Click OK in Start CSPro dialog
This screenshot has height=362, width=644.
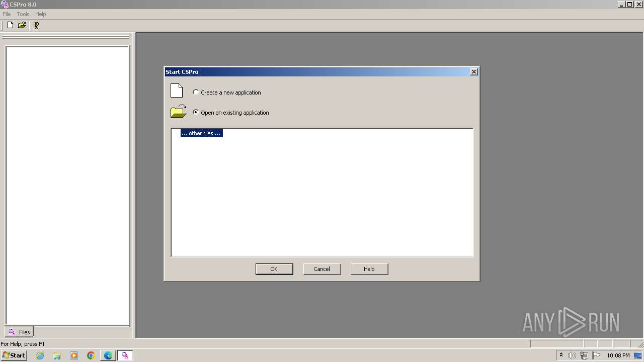point(274,269)
